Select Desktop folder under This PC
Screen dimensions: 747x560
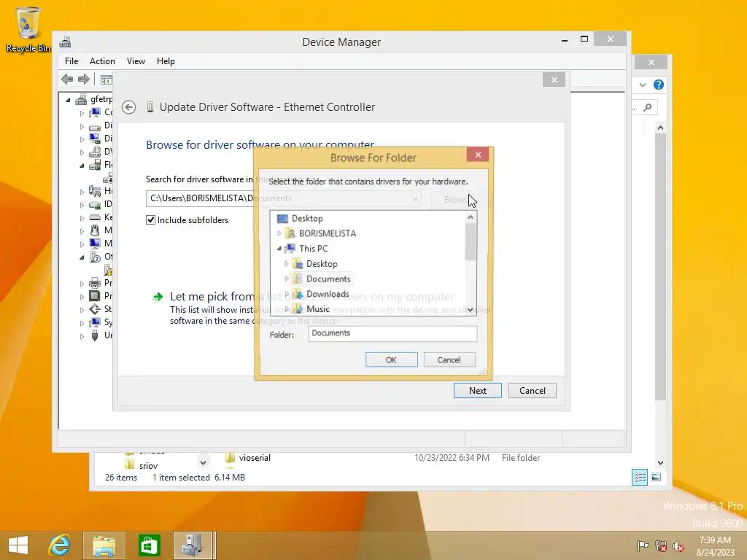(322, 264)
